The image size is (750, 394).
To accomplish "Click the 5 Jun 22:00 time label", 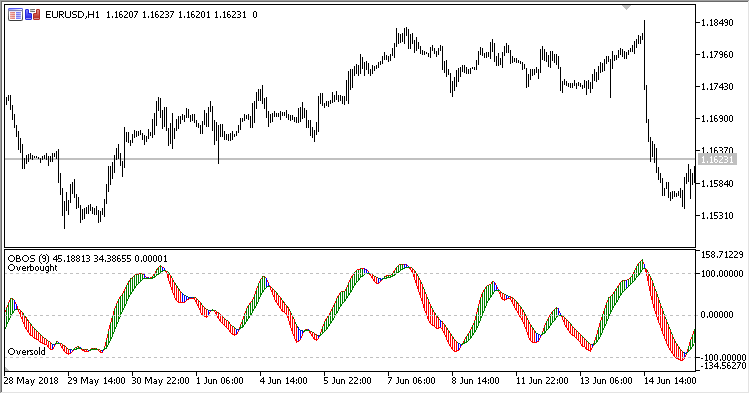I will [348, 381].
